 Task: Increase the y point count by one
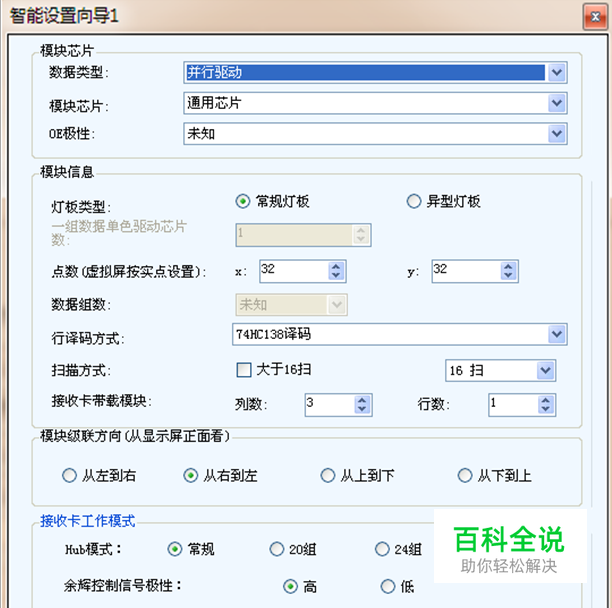pos(508,267)
